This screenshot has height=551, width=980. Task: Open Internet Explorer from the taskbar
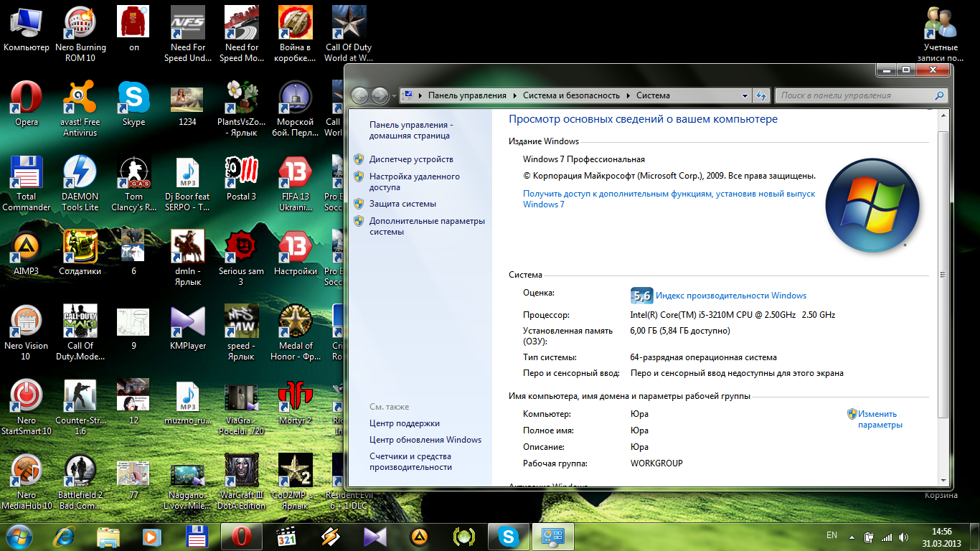(65, 536)
